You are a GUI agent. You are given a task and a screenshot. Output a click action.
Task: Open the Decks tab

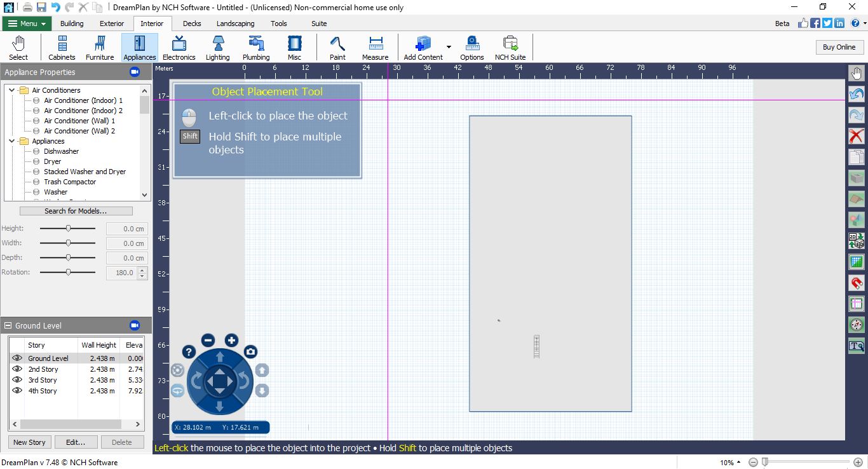click(x=192, y=24)
